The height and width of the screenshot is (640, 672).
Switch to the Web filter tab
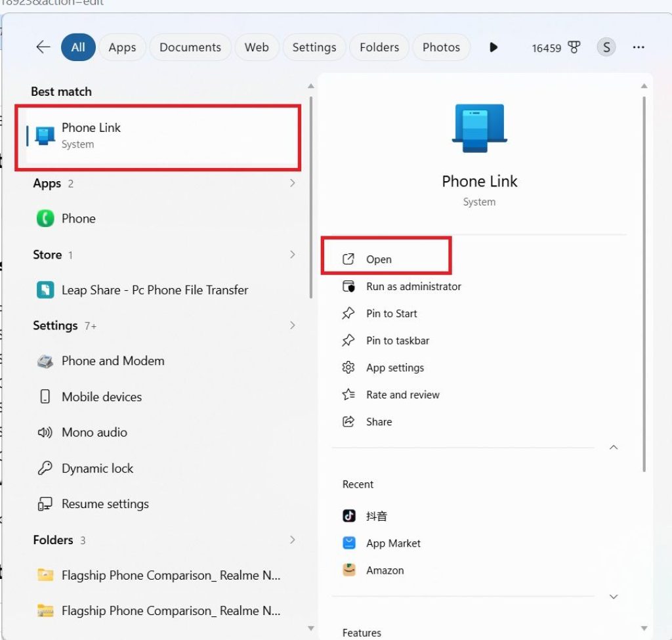(x=257, y=47)
